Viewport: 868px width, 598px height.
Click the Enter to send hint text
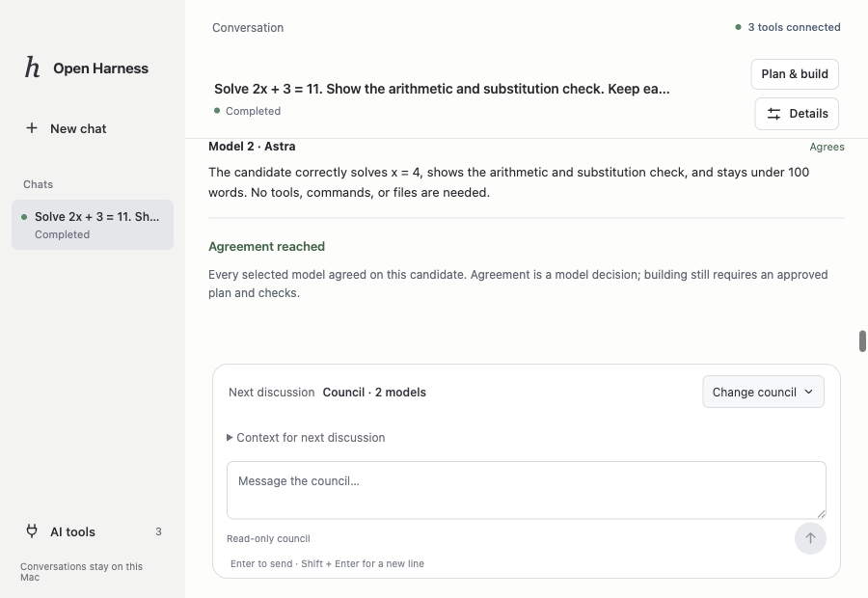(327, 563)
